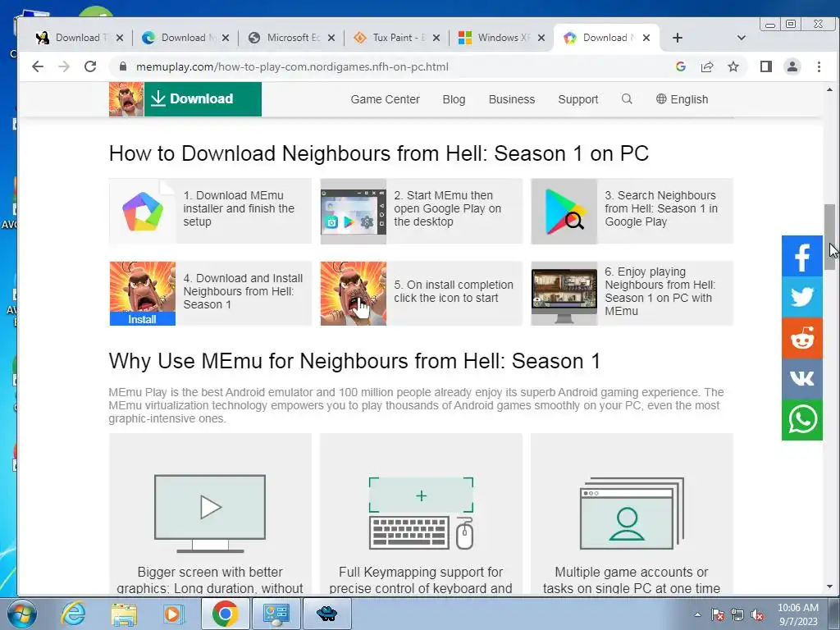Image resolution: width=840 pixels, height=630 pixels.
Task: Close the active MEmu Download tab
Action: [646, 38]
